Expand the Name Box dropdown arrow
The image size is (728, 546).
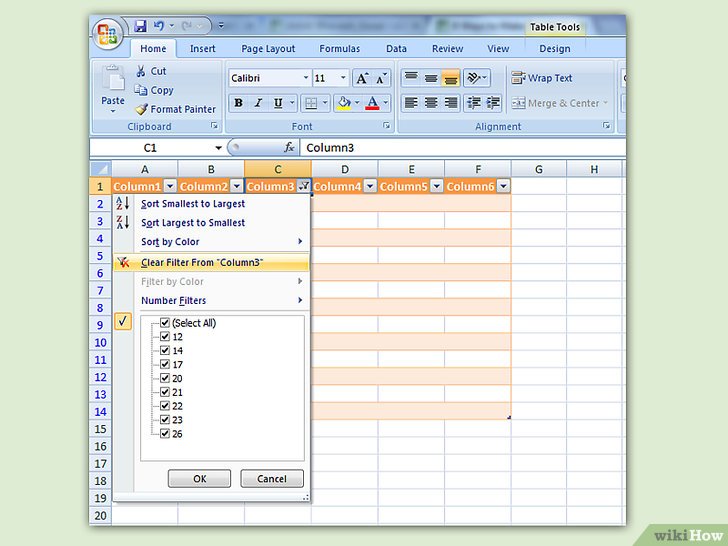click(218, 148)
